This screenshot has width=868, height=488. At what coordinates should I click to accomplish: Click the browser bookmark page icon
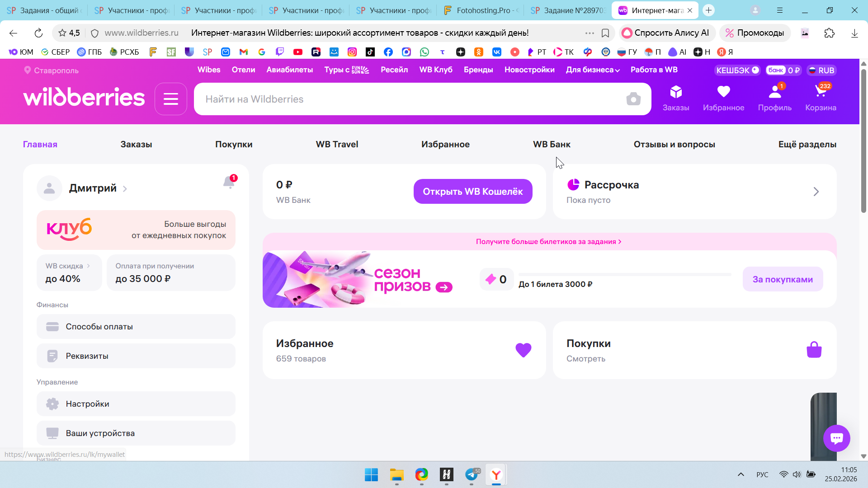(x=605, y=33)
